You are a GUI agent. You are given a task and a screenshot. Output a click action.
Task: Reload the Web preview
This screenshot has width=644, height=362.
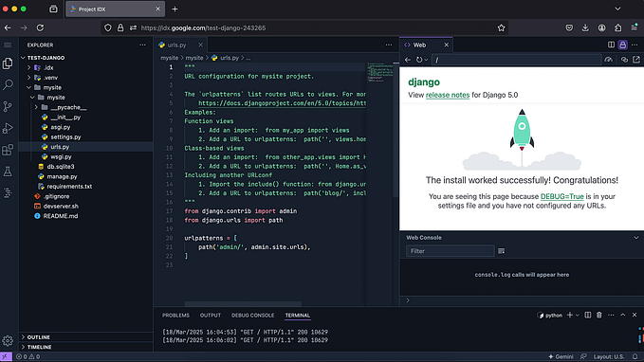[x=419, y=60]
